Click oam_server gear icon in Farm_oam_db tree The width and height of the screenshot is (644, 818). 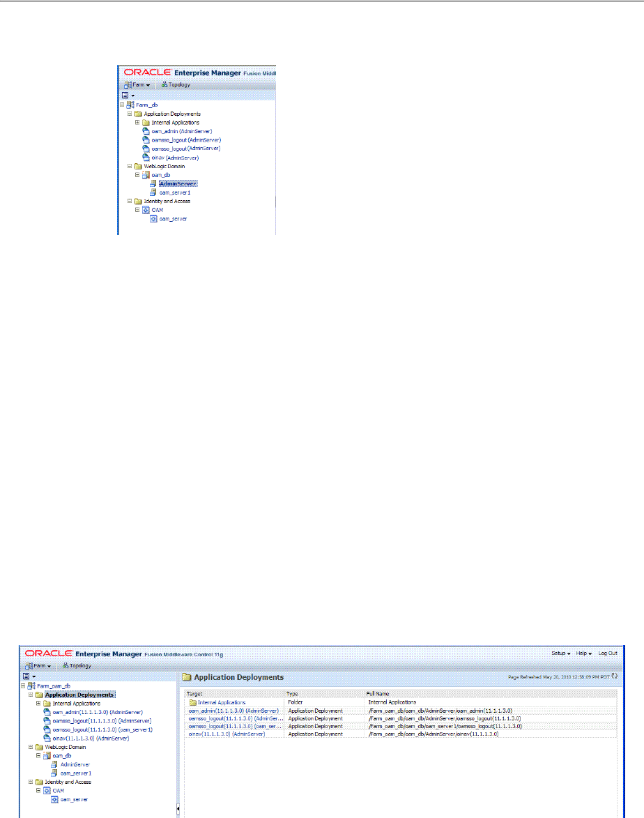coord(55,799)
